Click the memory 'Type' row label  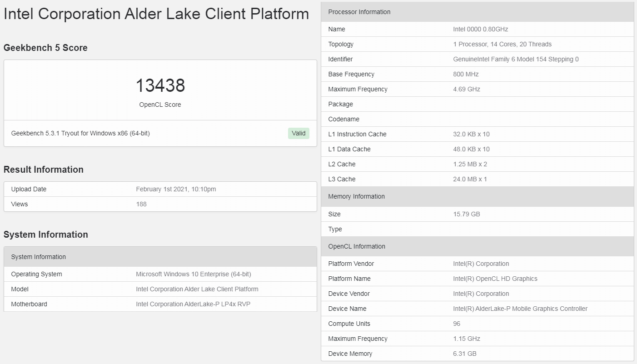tap(335, 229)
